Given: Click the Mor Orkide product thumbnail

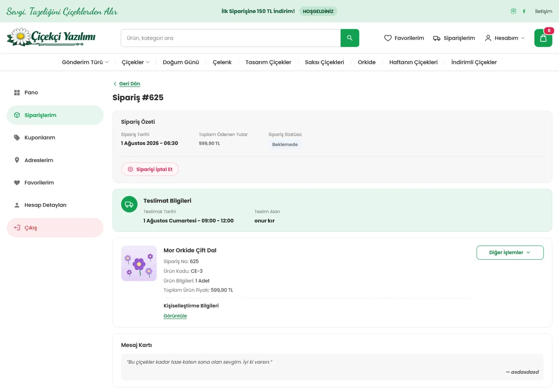Looking at the screenshot, I should [139, 264].
